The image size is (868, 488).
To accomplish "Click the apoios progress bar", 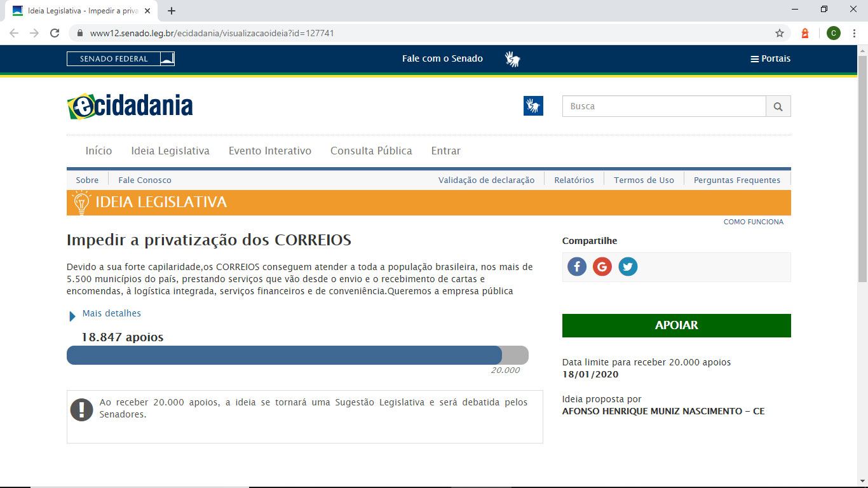I will click(x=297, y=355).
